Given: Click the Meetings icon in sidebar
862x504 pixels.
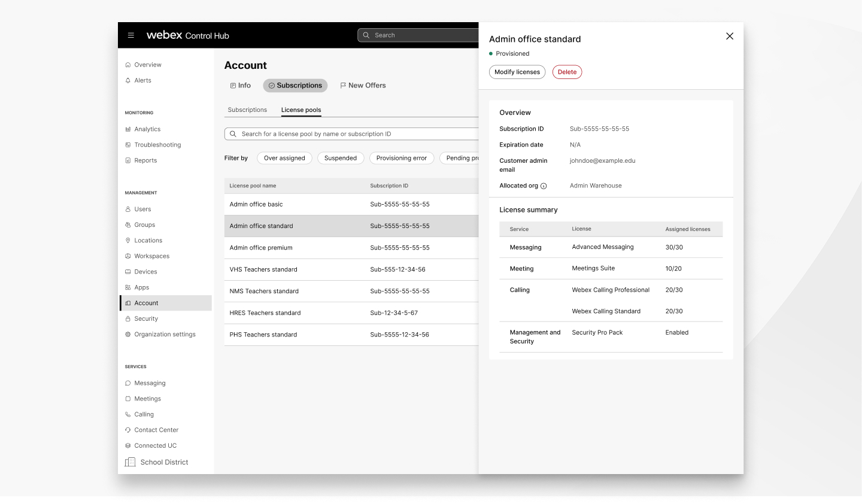Looking at the screenshot, I should point(128,399).
